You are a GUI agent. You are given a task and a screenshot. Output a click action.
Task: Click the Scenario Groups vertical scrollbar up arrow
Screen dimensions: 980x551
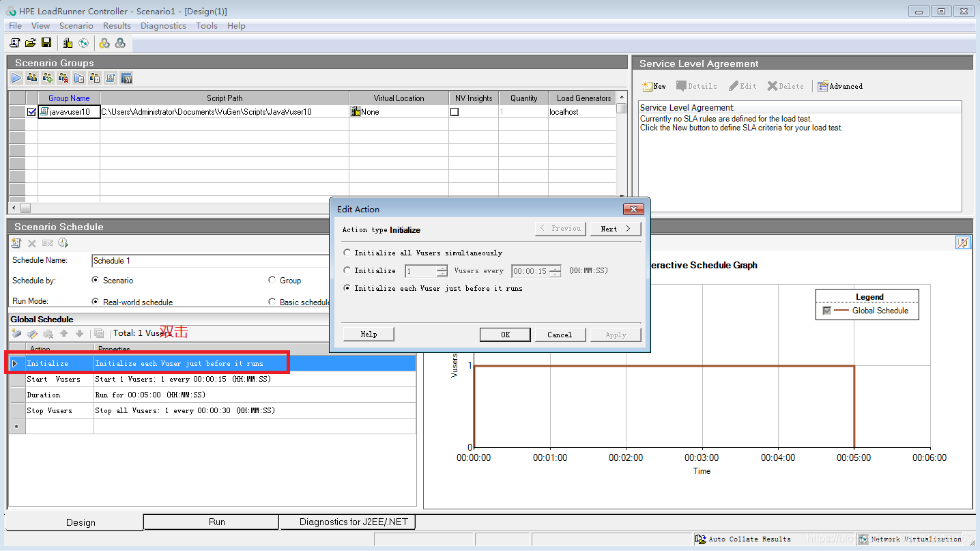pos(621,97)
